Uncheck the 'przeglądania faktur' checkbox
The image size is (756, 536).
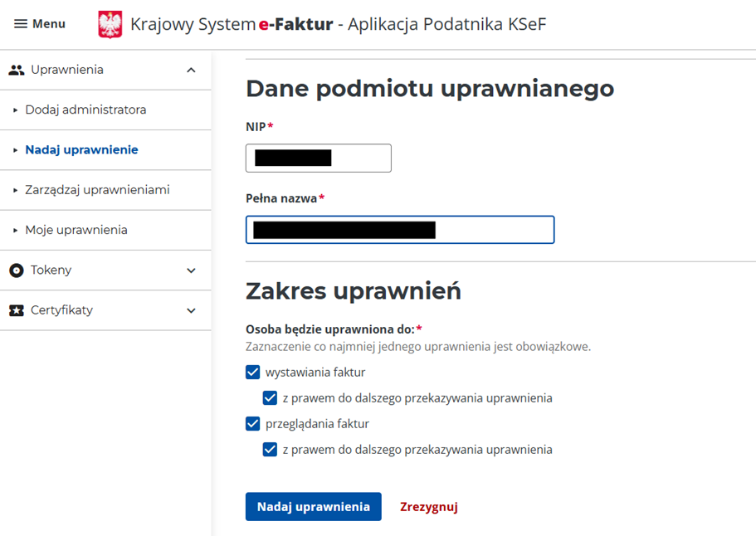(253, 424)
